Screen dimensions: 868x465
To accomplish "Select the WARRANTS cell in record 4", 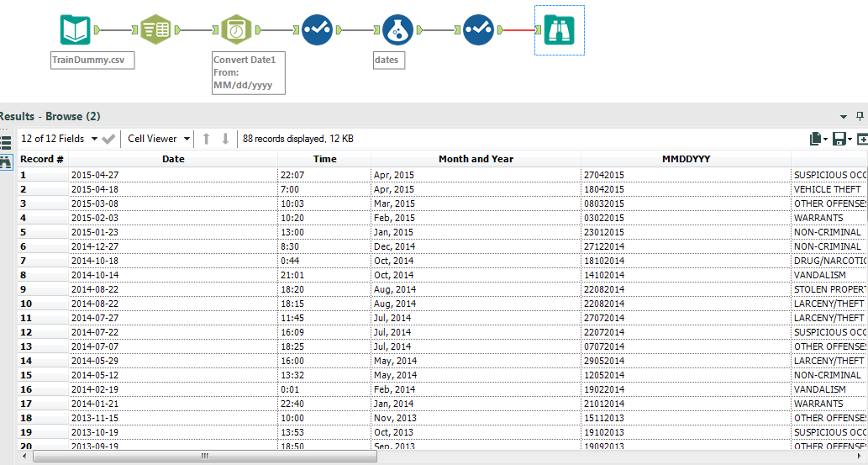I will (830, 219).
